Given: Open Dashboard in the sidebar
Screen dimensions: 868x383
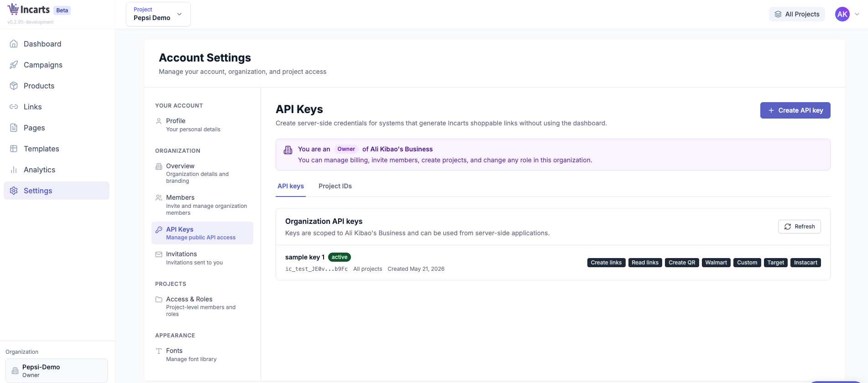Looking at the screenshot, I should 57,44.
